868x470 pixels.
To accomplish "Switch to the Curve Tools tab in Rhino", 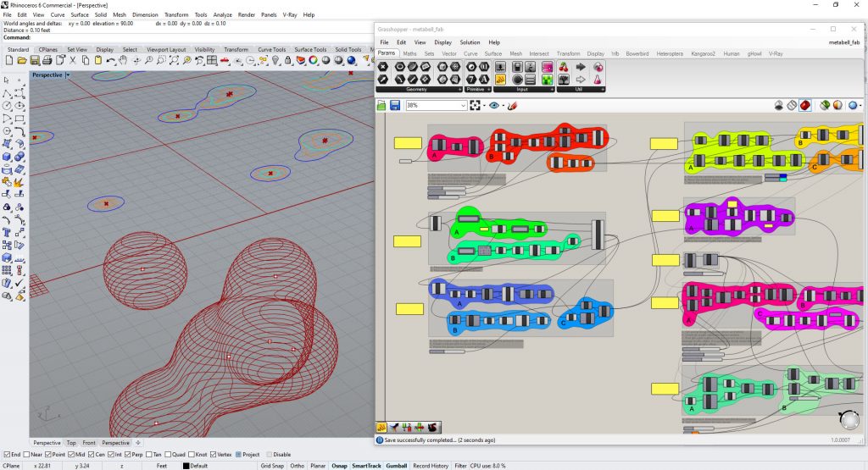I will click(x=271, y=49).
